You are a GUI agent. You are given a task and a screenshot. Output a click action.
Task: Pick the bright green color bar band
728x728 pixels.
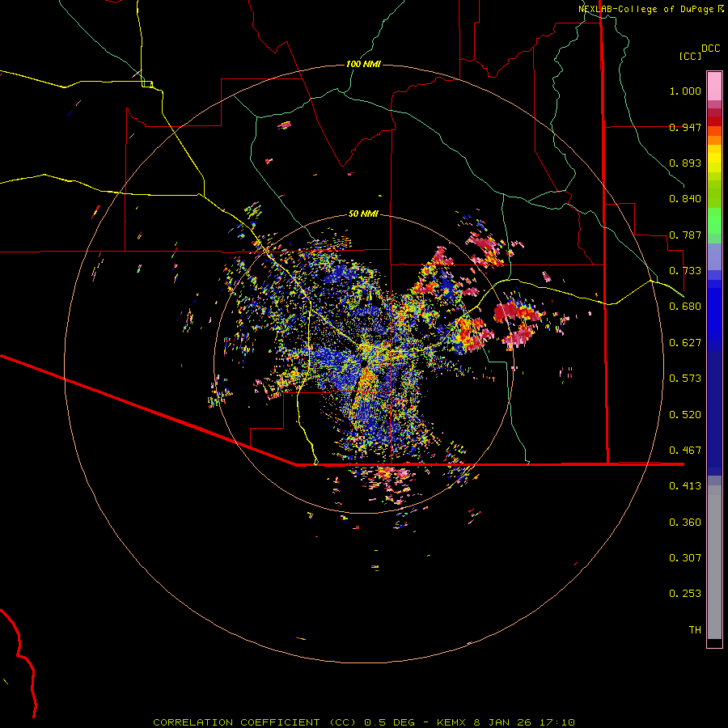[x=714, y=221]
